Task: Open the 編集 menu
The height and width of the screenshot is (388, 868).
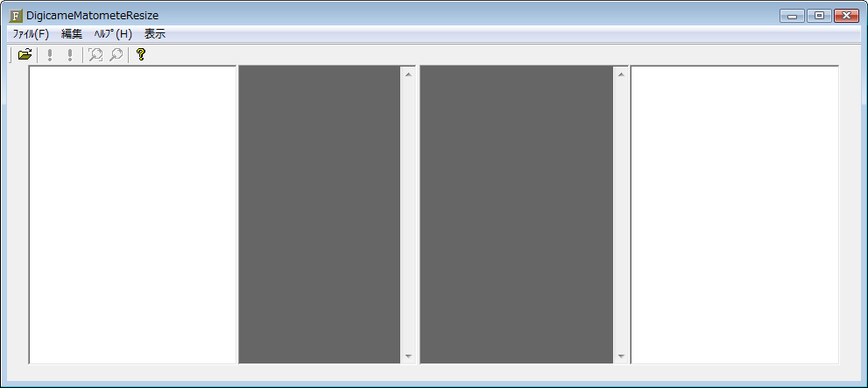Action: click(x=72, y=34)
